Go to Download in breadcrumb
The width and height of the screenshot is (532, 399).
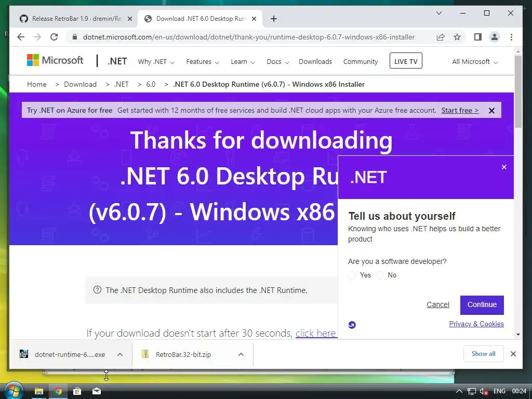click(x=80, y=84)
